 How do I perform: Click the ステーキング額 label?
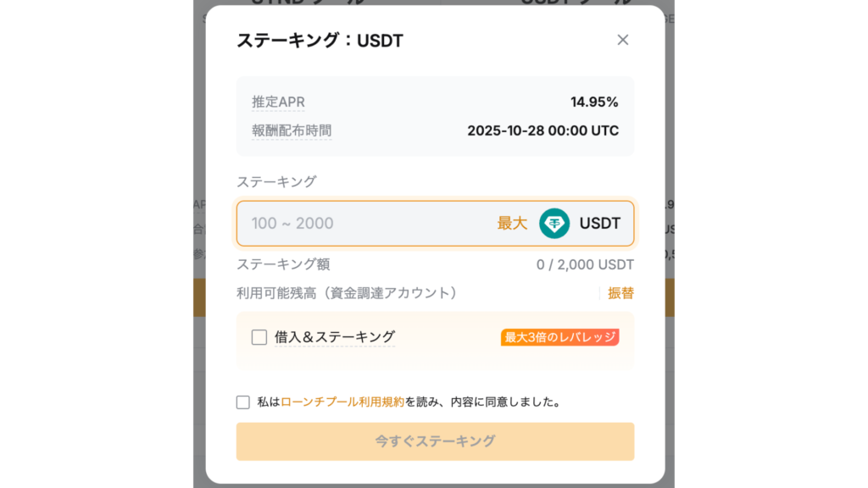283,264
